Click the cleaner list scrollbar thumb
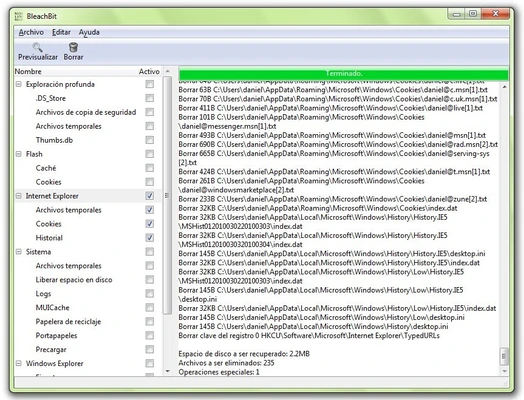Viewport: 524px width, 400px height. pos(167,195)
